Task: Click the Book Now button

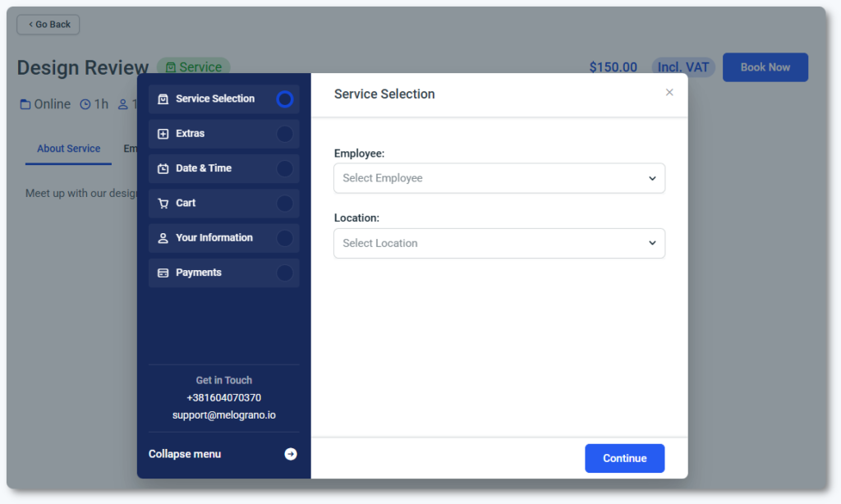Action: (x=765, y=67)
